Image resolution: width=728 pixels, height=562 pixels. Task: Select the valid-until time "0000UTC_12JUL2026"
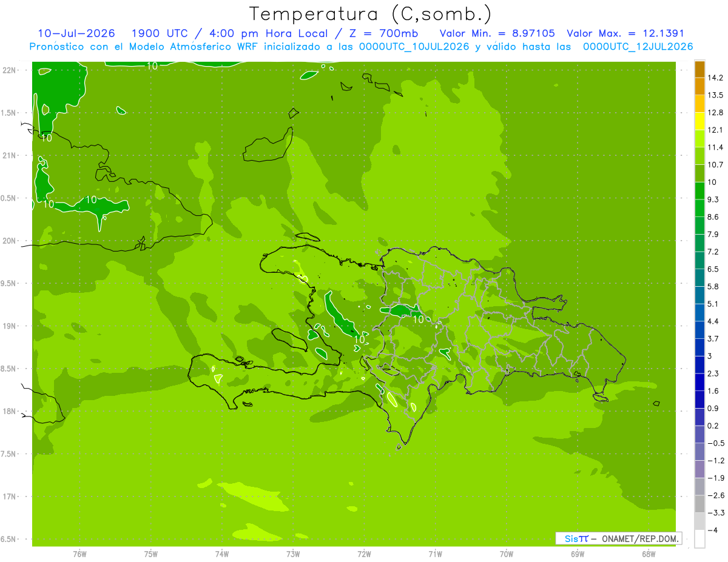pyautogui.click(x=638, y=47)
